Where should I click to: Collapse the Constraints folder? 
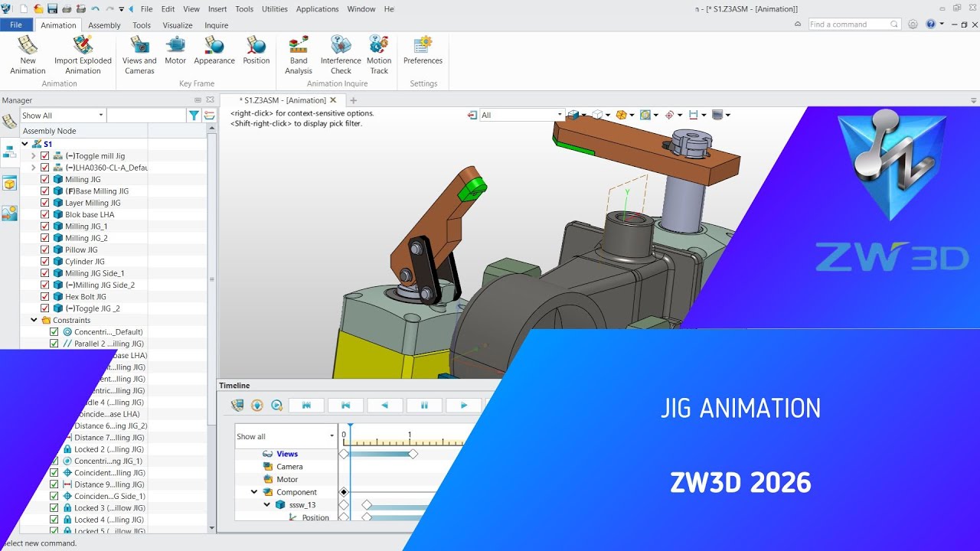click(x=34, y=320)
